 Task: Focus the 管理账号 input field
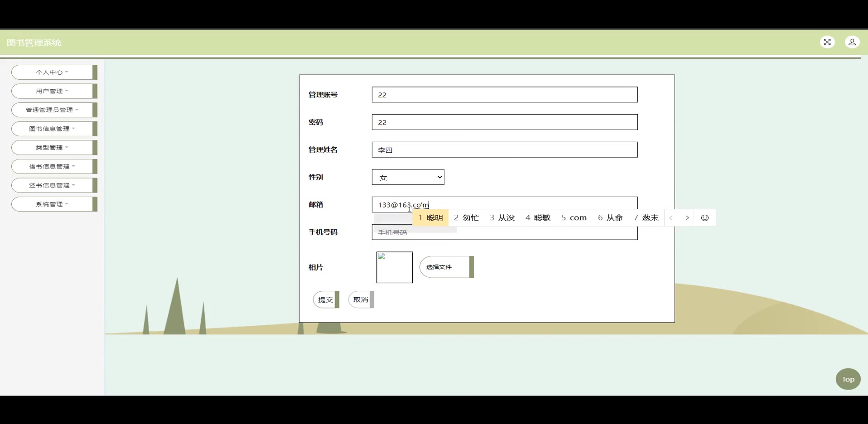(505, 95)
